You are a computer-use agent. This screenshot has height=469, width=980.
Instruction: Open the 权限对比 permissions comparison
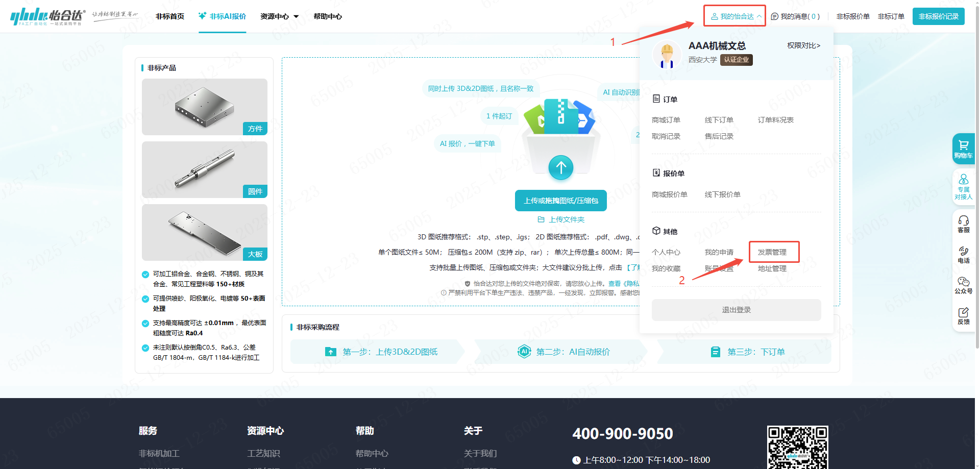tap(803, 45)
